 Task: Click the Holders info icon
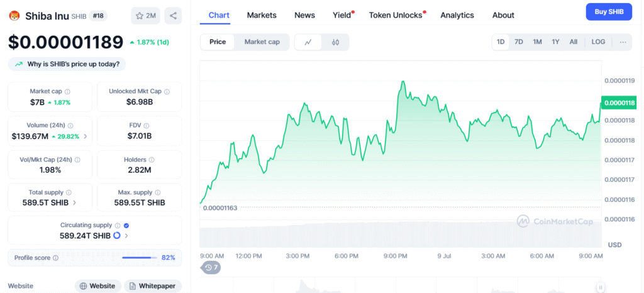(152, 160)
